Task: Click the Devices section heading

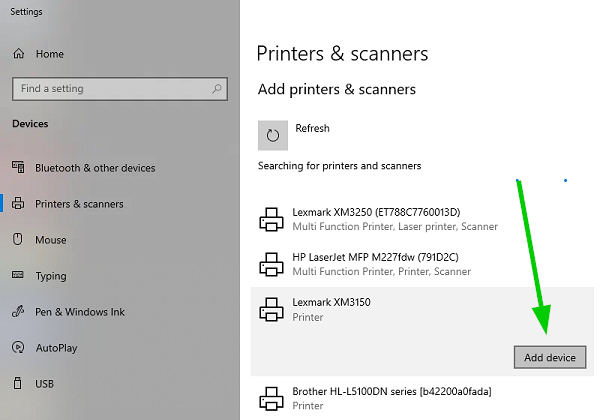Action: [x=30, y=124]
